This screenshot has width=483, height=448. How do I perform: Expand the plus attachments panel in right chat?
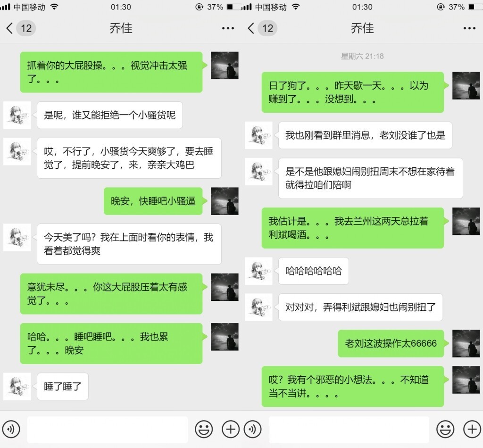(x=472, y=429)
